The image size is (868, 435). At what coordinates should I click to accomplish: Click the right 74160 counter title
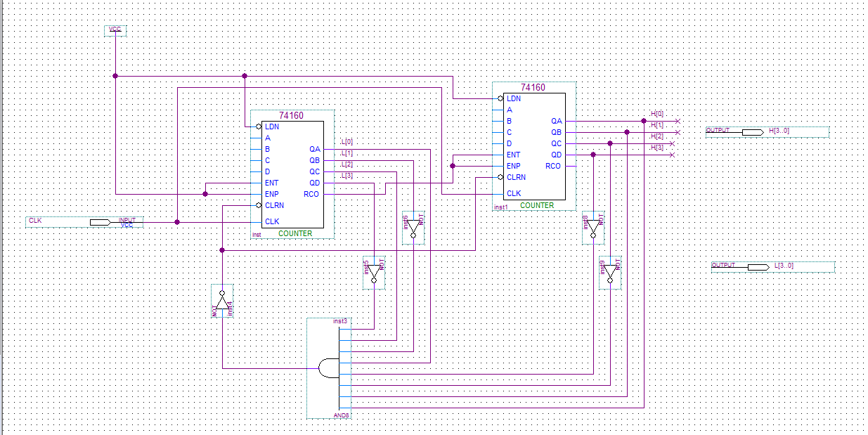533,87
